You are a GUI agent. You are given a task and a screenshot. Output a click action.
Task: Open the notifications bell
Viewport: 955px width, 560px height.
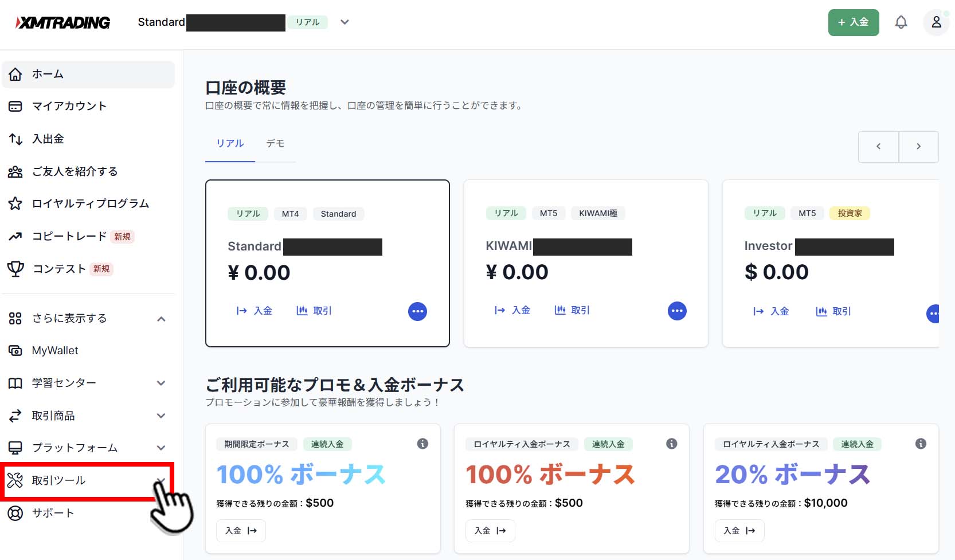(x=901, y=22)
